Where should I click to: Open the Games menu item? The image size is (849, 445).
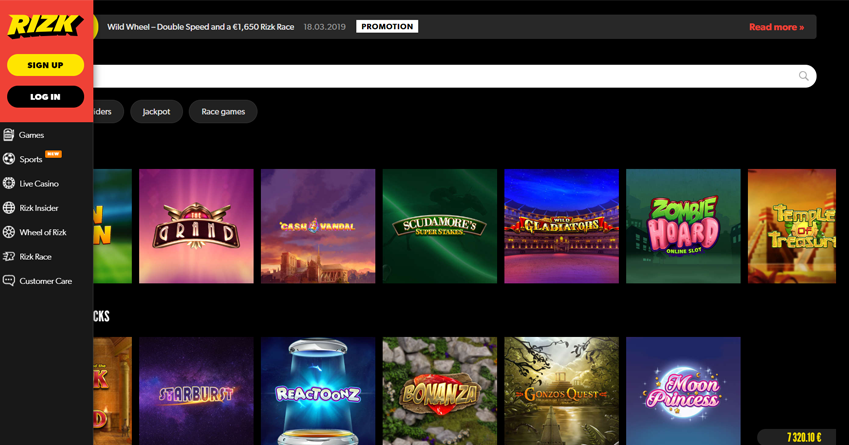coord(31,135)
